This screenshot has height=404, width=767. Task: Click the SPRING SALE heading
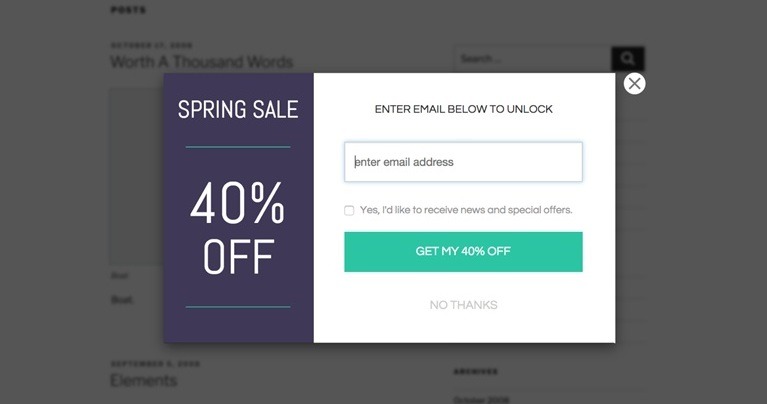[x=238, y=109]
